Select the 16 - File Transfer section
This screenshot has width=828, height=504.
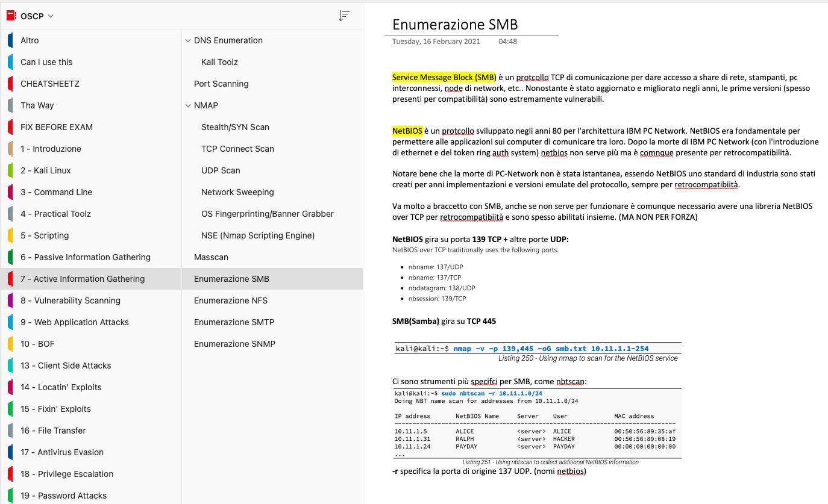(91, 431)
